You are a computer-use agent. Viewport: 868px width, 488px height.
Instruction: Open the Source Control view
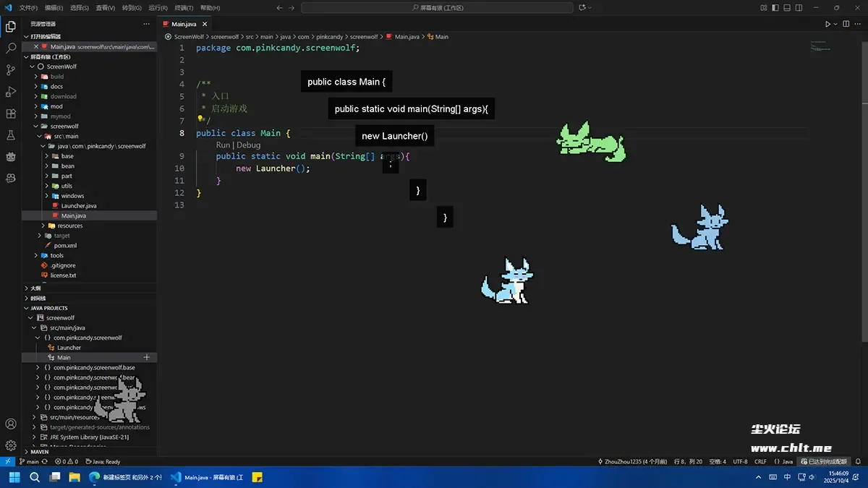point(11,70)
